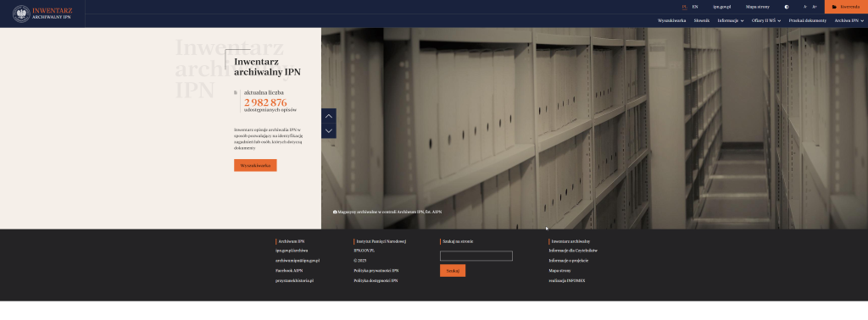Image resolution: width=868 pixels, height=320 pixels.
Task: Open the Słownik menu item
Action: 701,20
